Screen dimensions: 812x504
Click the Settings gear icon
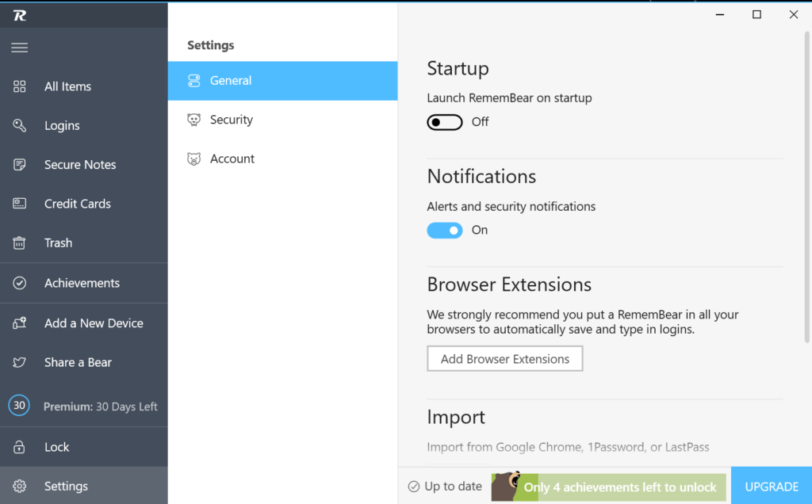pos(20,487)
